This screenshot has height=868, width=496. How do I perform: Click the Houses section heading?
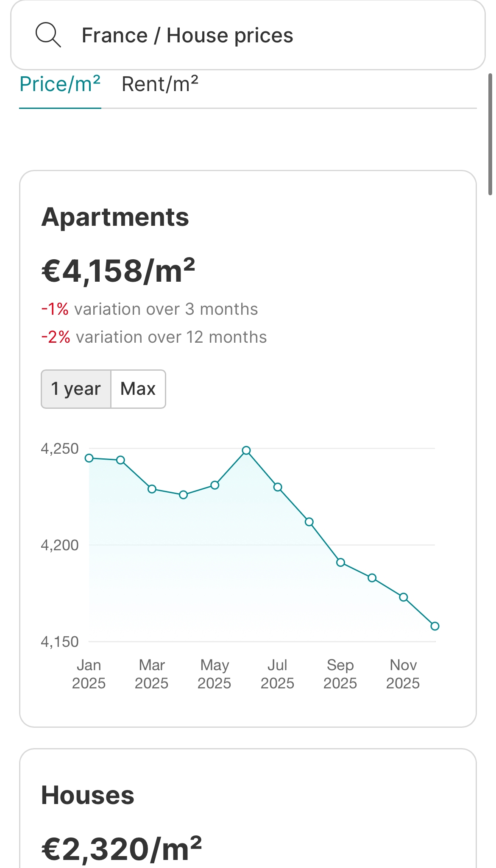88,795
